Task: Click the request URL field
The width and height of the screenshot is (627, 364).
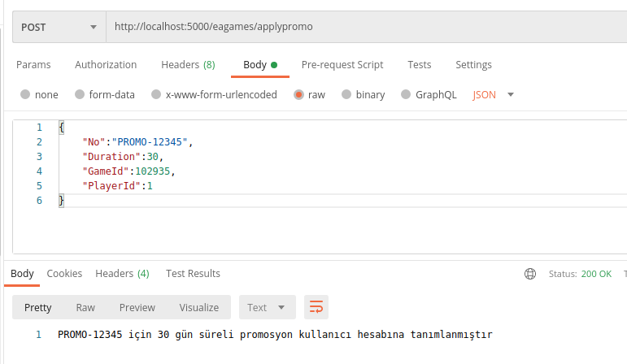Action: pyautogui.click(x=366, y=27)
